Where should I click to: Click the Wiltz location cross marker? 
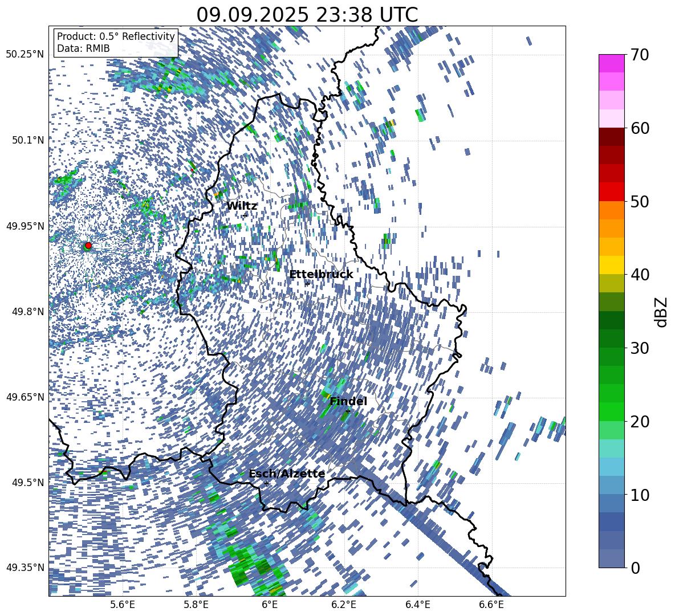pos(245,215)
